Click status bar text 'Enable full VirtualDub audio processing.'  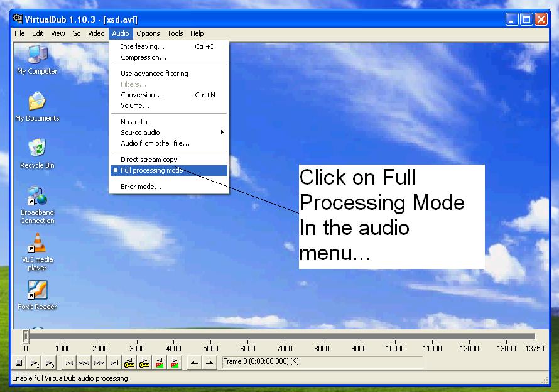[x=71, y=378]
